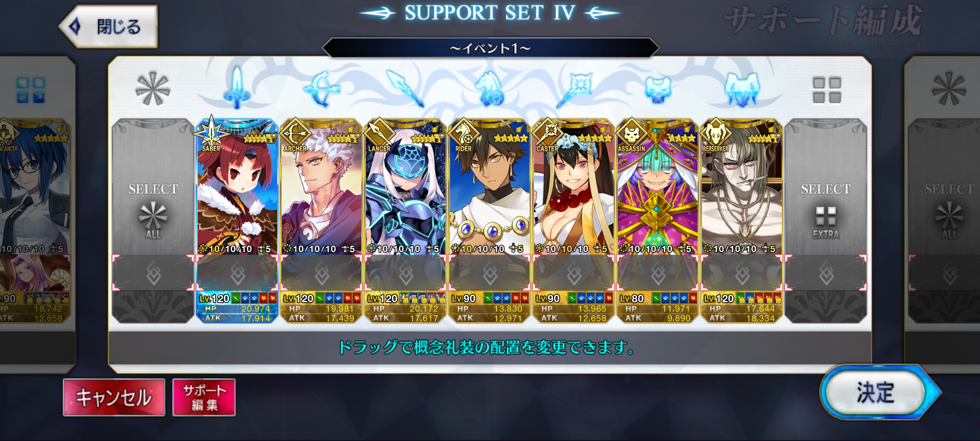The height and width of the screenshot is (441, 980).
Task: Open the サポート編集 support edit button
Action: (x=204, y=397)
